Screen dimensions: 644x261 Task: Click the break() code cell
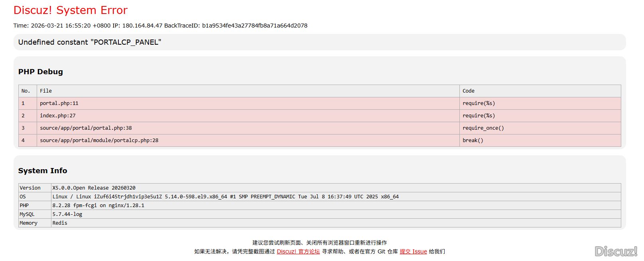click(473, 140)
